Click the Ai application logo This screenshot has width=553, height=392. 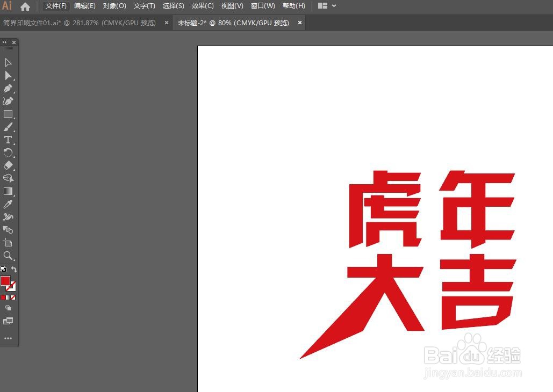[x=7, y=6]
